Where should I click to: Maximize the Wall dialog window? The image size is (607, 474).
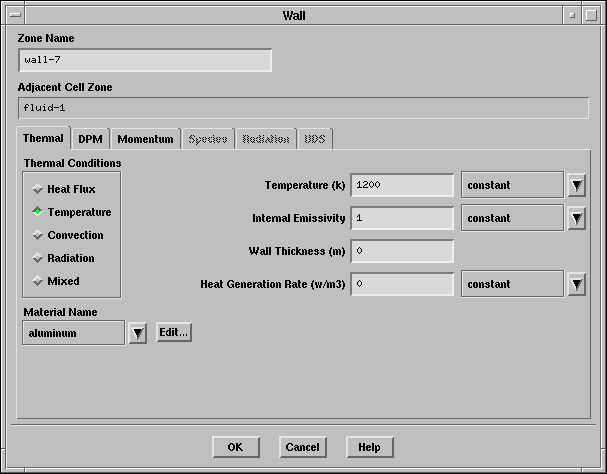pos(591,15)
